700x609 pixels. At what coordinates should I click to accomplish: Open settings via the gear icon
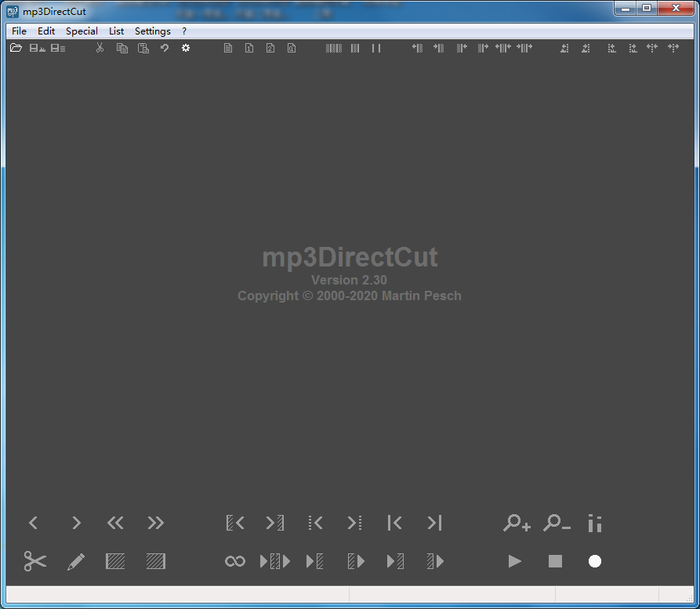click(x=186, y=48)
